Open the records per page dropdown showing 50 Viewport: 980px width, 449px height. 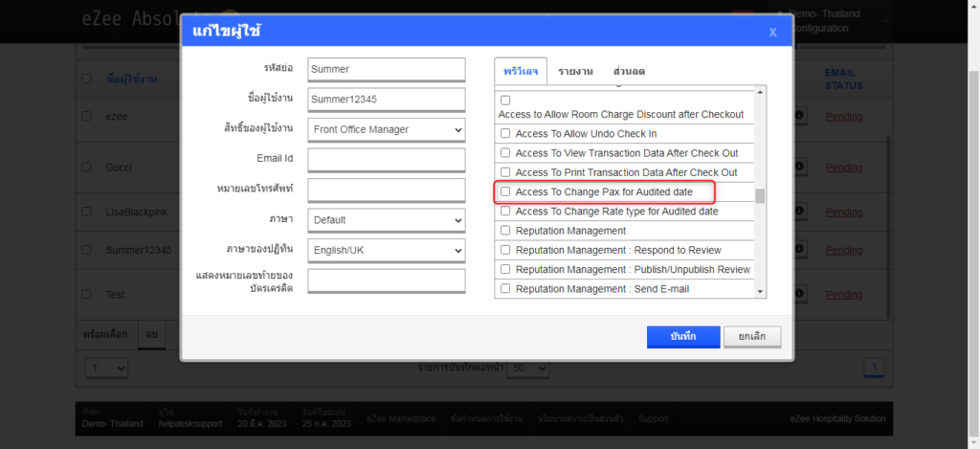coord(527,368)
